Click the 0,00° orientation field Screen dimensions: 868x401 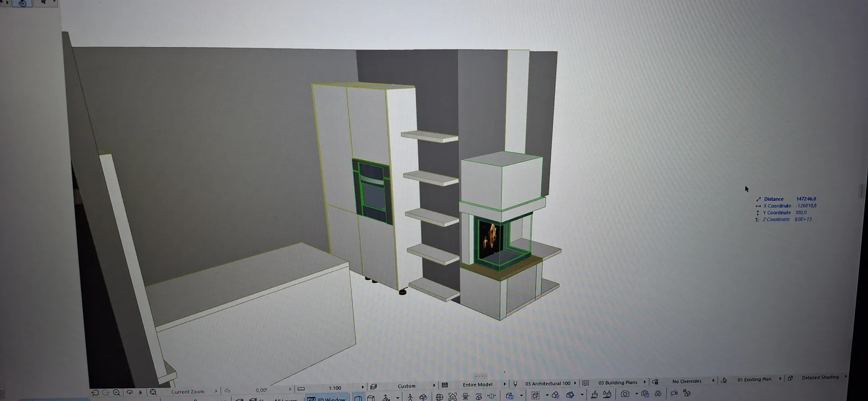pyautogui.click(x=261, y=390)
